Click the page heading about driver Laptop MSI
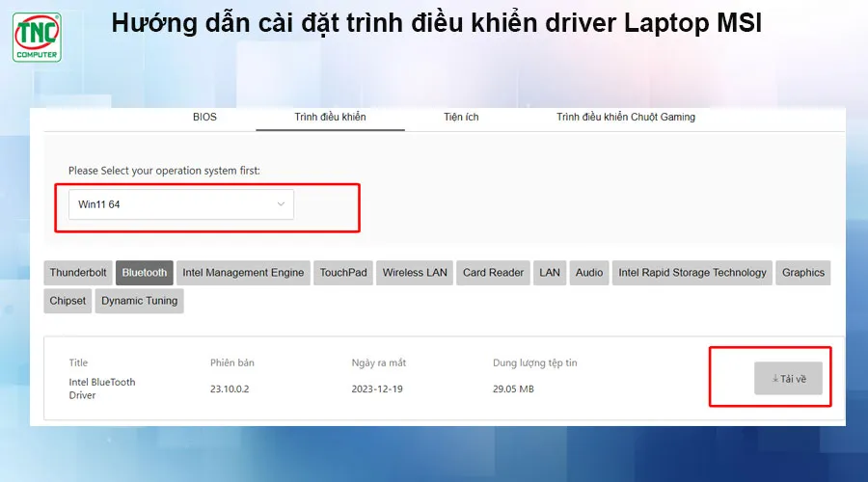Image resolution: width=868 pixels, height=482 pixels. click(x=436, y=24)
